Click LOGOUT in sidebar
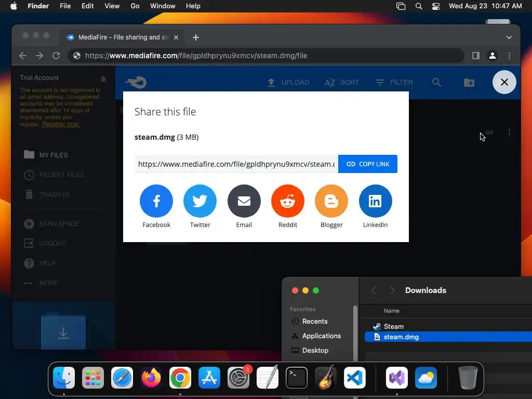Screen dimensions: 532x399 [45, 243]
